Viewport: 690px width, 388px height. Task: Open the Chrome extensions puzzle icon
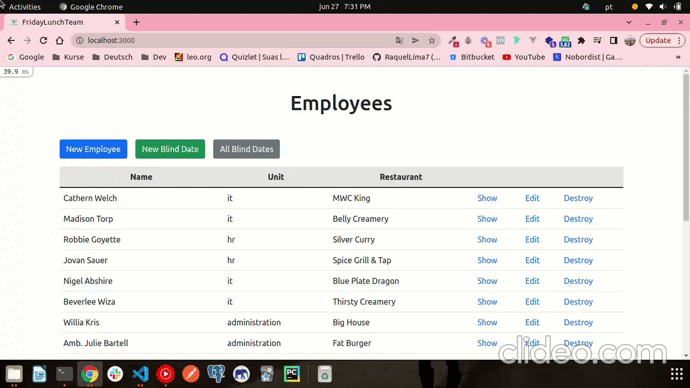581,40
